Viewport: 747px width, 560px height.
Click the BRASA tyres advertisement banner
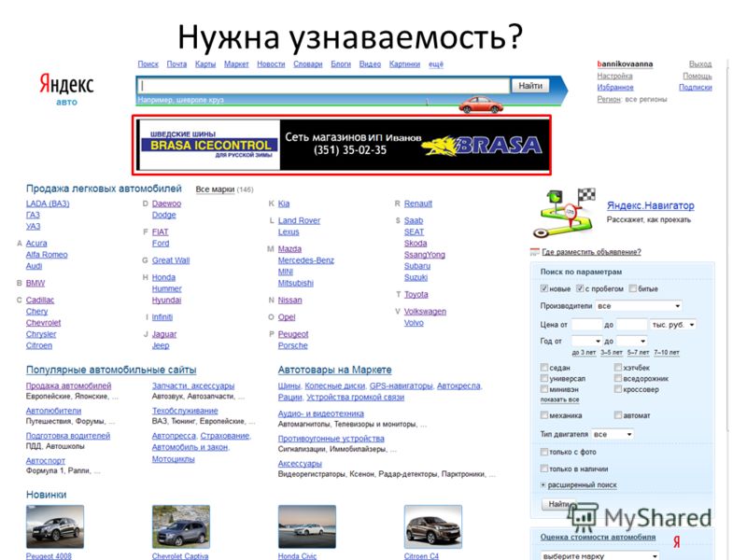point(342,145)
